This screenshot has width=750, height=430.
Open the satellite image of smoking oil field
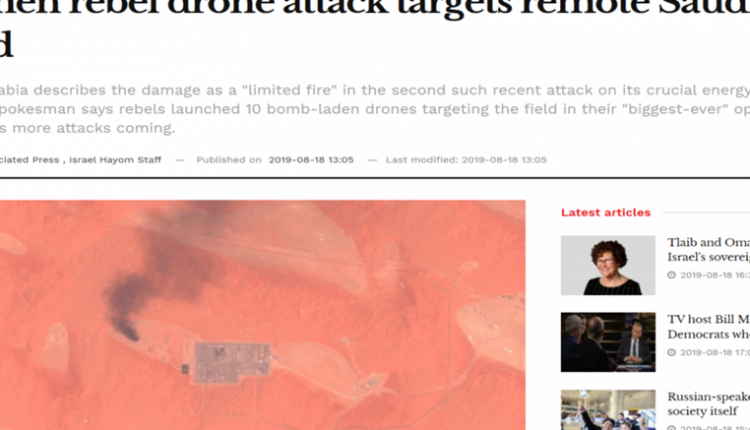[x=263, y=315]
